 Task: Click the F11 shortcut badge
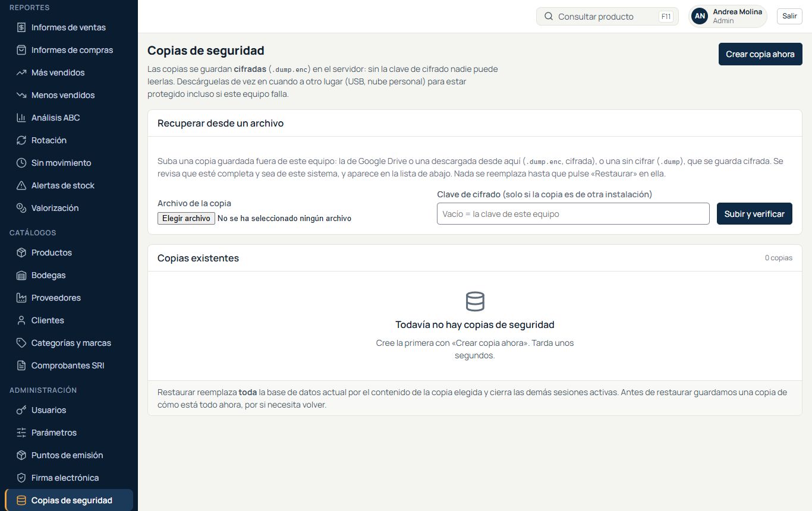tap(666, 17)
